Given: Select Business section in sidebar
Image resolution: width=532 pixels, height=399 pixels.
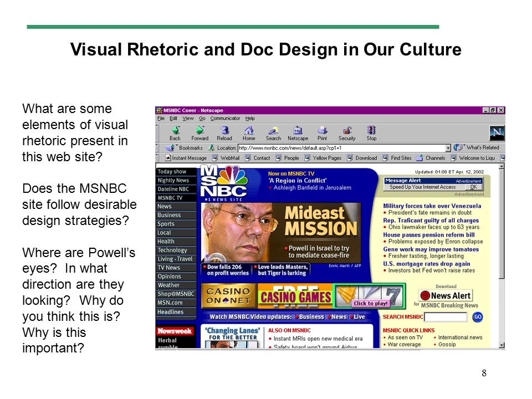Looking at the screenshot, I should (x=176, y=216).
